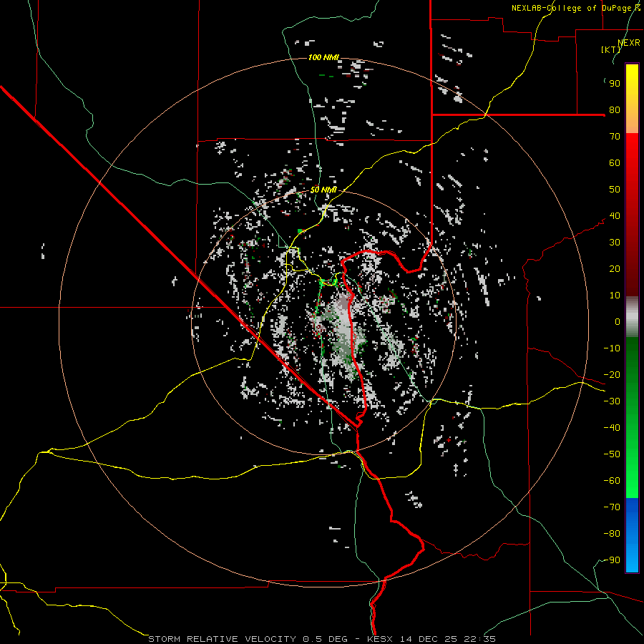This screenshot has width=644, height=644.
Task: Click the NEXR label above the legend
Action: click(x=629, y=43)
